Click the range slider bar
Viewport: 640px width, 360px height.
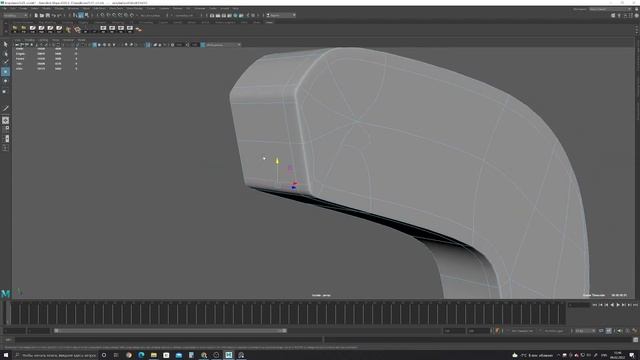170,331
